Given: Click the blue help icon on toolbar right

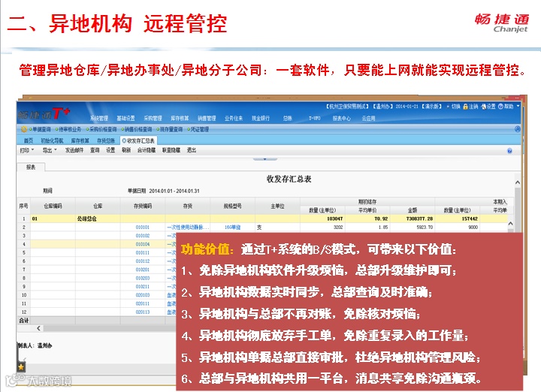Looking at the screenshot, I should click(509, 151).
